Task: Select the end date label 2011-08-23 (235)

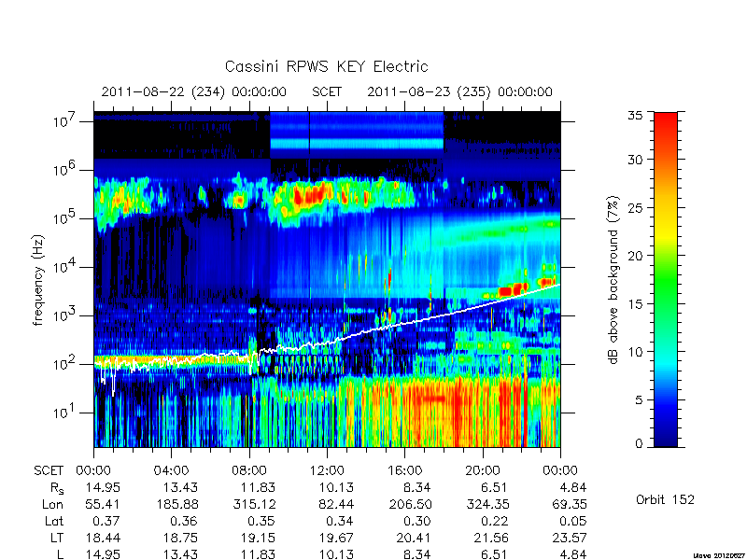Action: (429, 91)
